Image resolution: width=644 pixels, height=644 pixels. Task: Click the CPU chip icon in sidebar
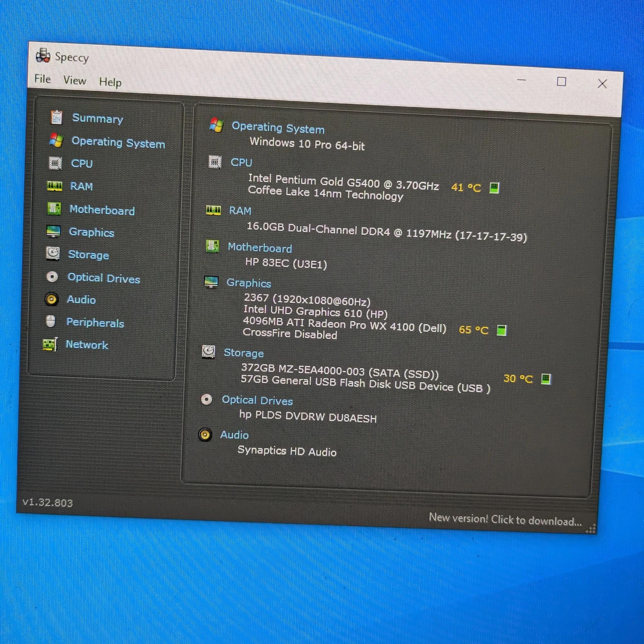click(x=55, y=163)
